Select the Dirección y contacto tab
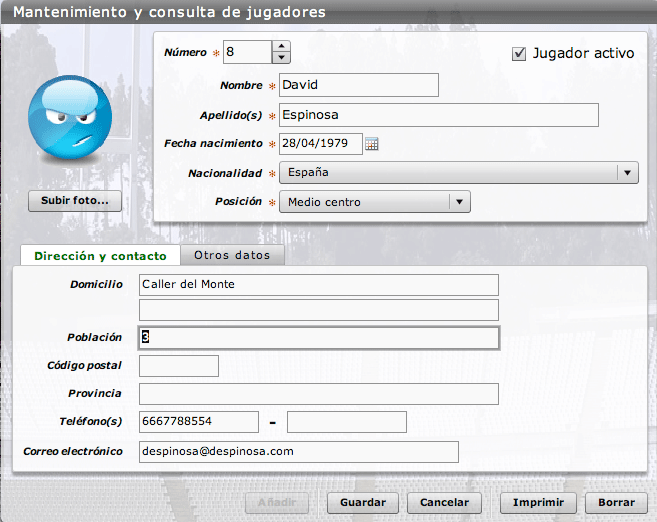This screenshot has width=657, height=522. pyautogui.click(x=100, y=256)
